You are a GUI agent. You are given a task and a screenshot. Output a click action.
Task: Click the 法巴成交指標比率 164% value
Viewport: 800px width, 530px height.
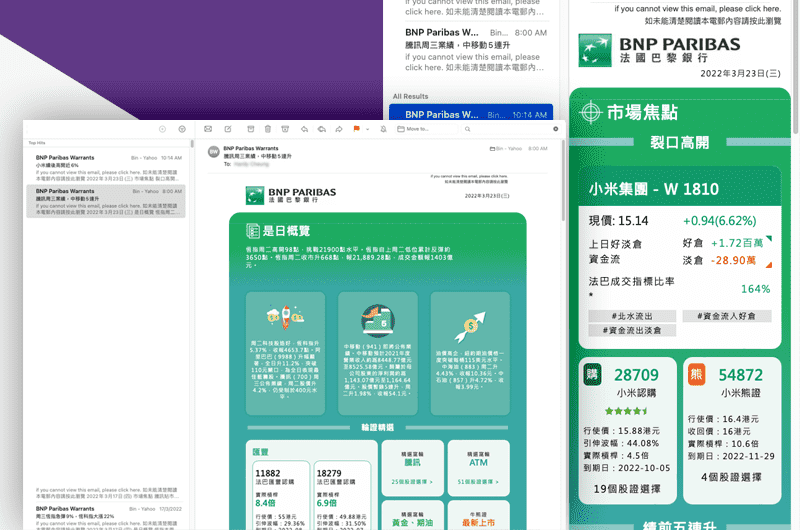tap(755, 289)
